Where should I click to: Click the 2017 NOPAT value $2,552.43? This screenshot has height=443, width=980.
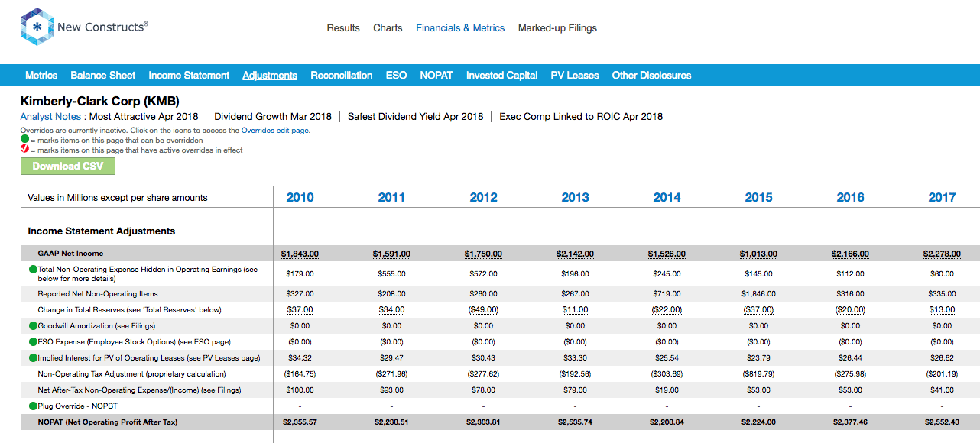pos(942,422)
